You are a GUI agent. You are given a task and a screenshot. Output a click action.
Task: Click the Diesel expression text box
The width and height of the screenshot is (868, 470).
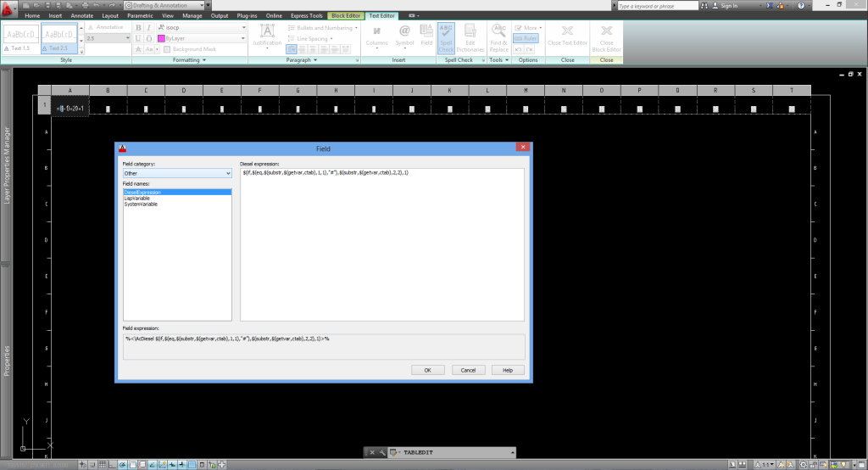click(x=382, y=244)
